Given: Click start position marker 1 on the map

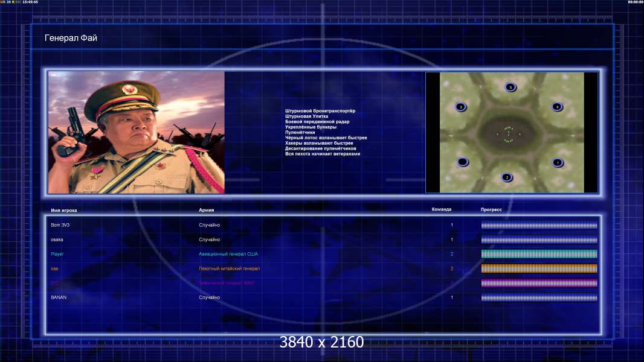Looking at the screenshot, I should (x=558, y=162).
